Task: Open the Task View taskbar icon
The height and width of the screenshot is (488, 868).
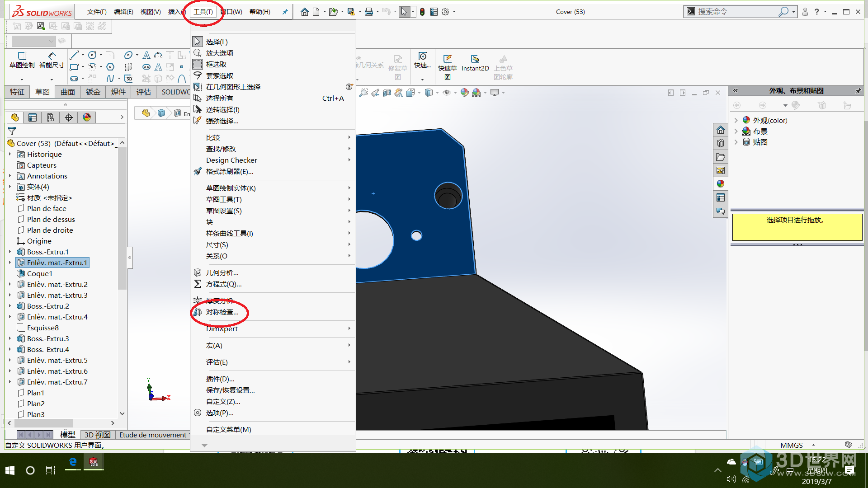Action: [x=50, y=470]
